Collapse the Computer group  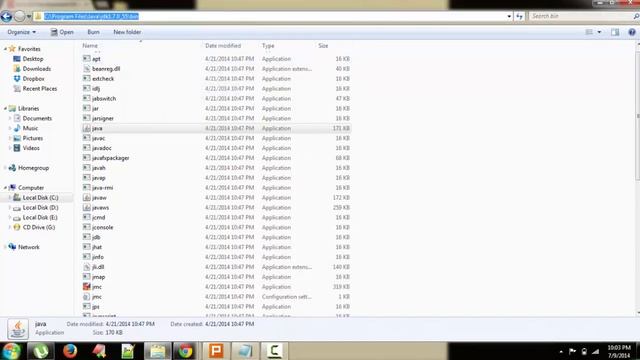(x=5, y=188)
